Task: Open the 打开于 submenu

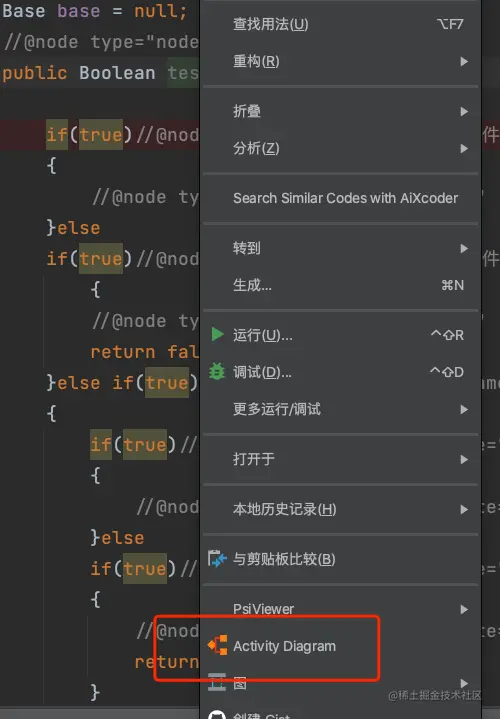Action: [340, 459]
